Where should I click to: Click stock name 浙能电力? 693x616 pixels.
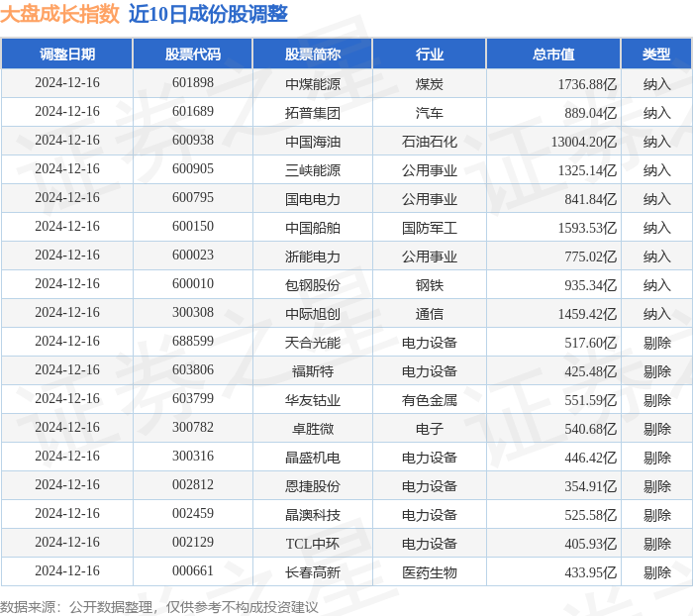click(313, 257)
